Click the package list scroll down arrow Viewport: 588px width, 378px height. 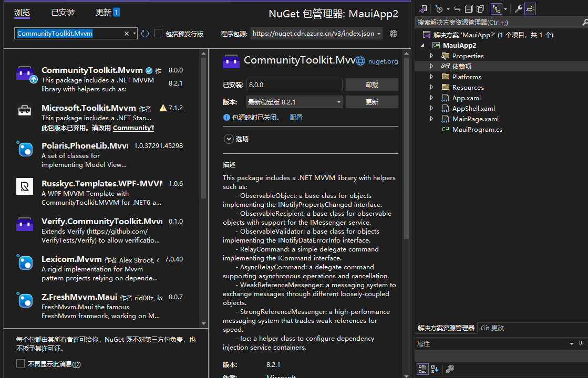[x=204, y=324]
